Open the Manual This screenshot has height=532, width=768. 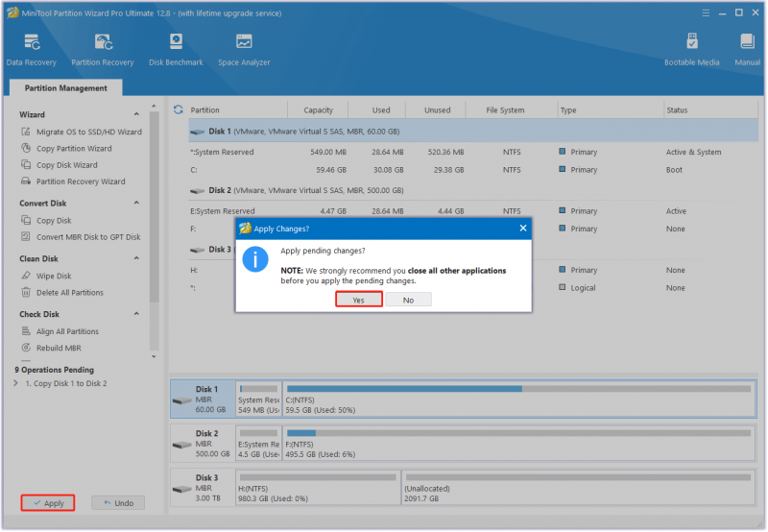click(x=748, y=50)
